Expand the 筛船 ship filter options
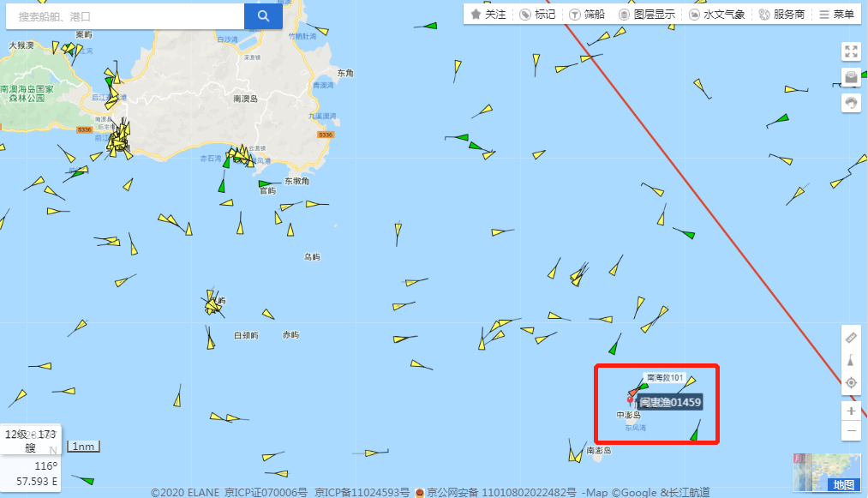The image size is (868, 498). coord(587,15)
